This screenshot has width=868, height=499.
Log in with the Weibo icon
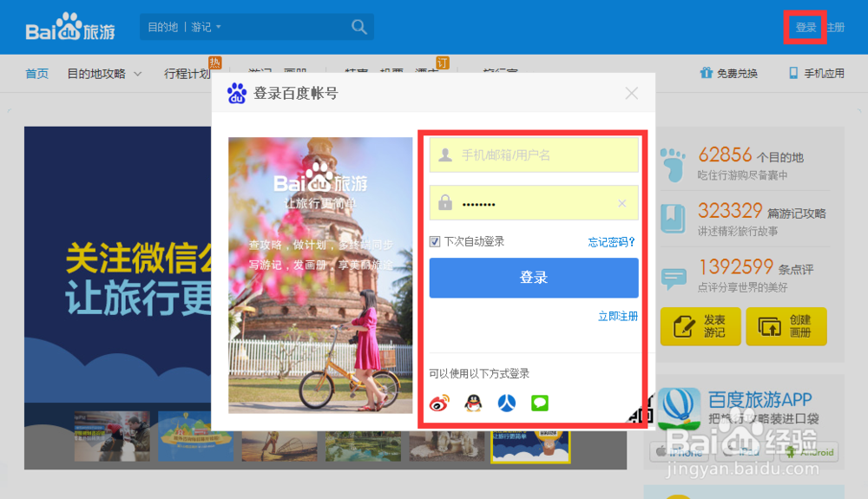(x=439, y=404)
